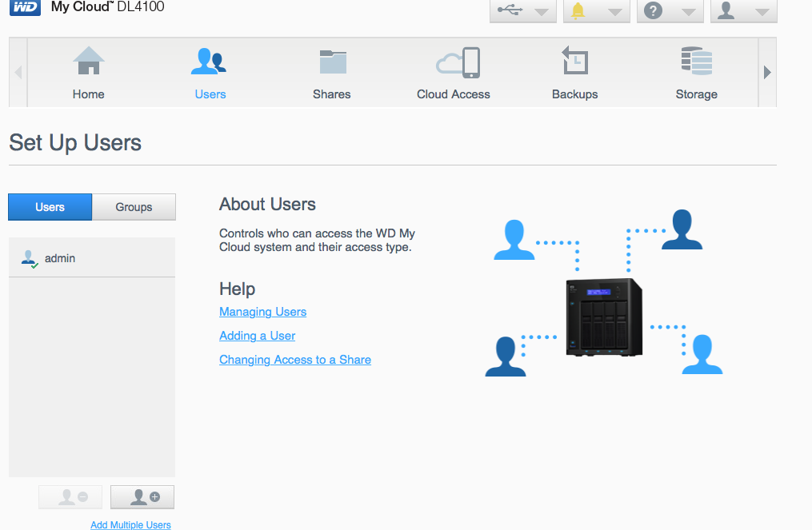
Task: Click the admin user avatar icon
Action: click(x=30, y=259)
